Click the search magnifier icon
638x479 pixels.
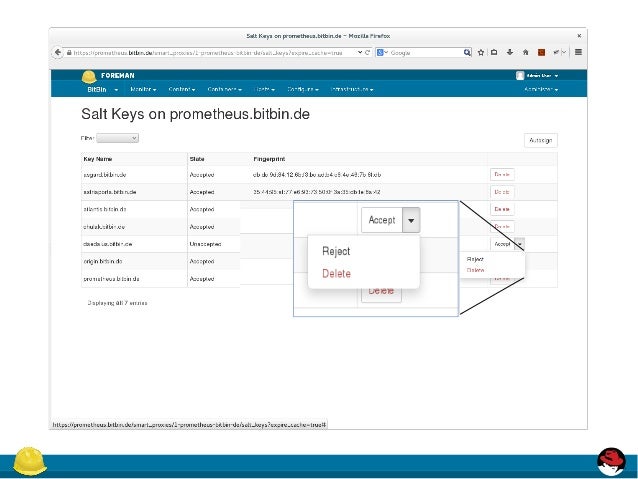tap(467, 52)
